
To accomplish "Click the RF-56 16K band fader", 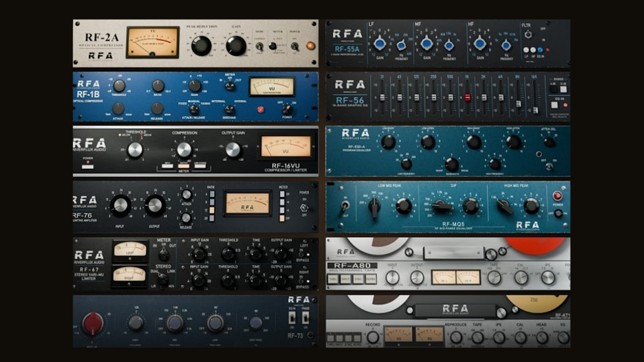I will (x=535, y=110).
